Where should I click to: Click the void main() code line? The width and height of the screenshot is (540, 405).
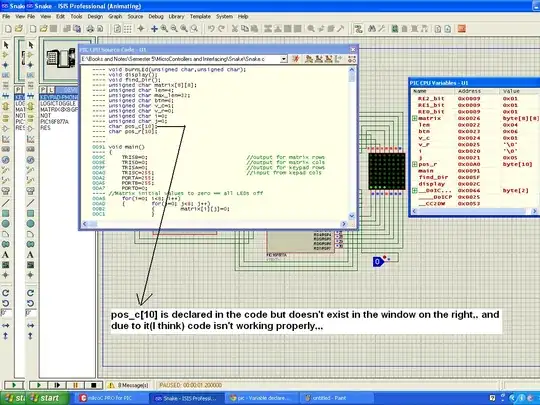pyautogui.click(x=127, y=147)
